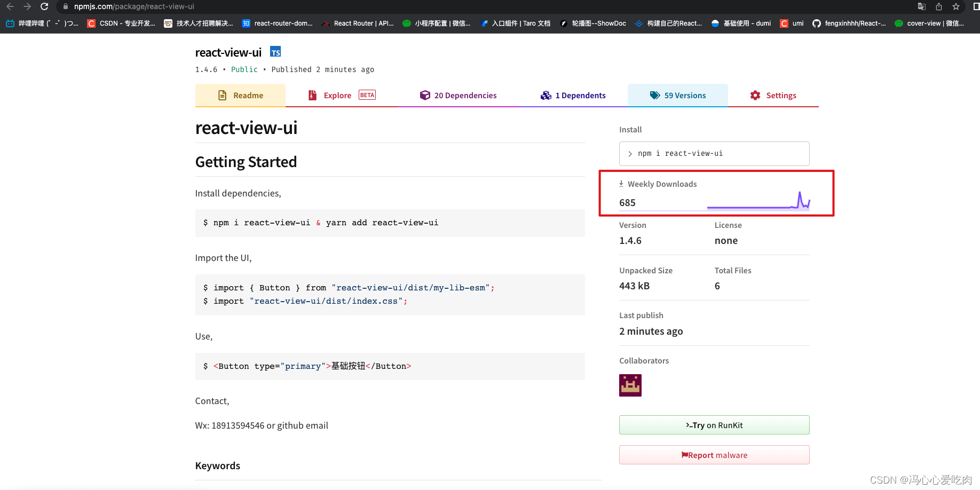Image resolution: width=980 pixels, height=490 pixels.
Task: Click the Wx contact text line
Action: (262, 425)
